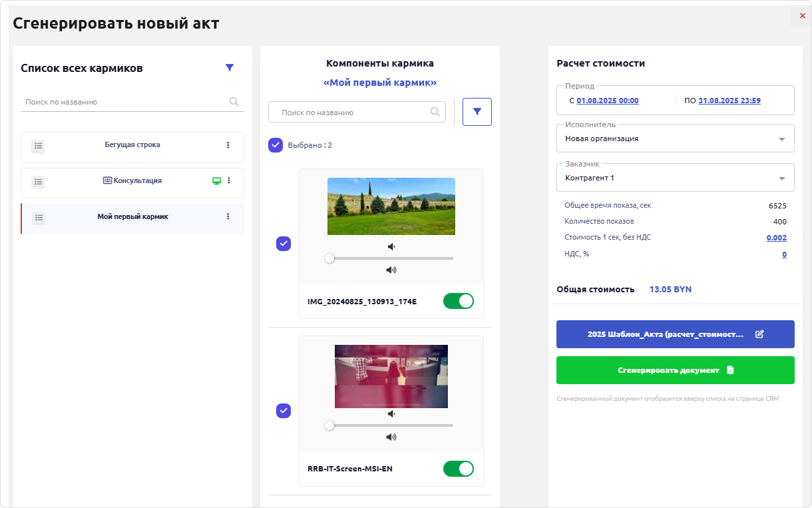The height and width of the screenshot is (508, 812).
Task: Click the list icon beside Бегущая строка
Action: (38, 146)
